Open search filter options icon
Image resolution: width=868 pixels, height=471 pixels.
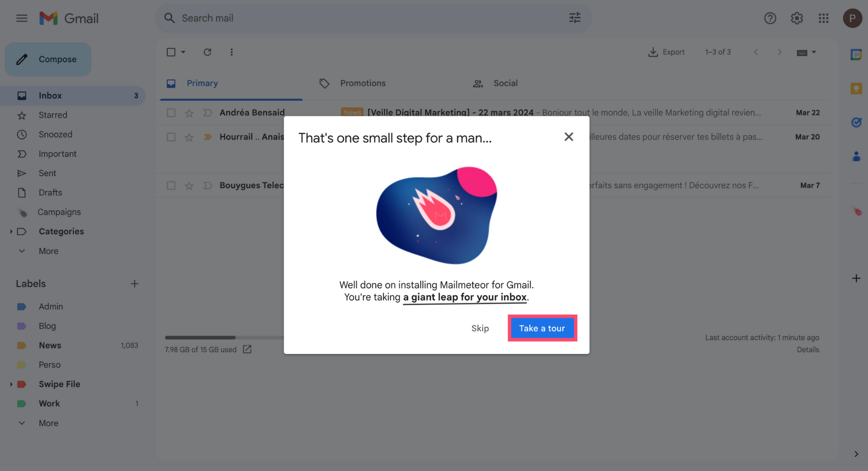click(x=575, y=18)
